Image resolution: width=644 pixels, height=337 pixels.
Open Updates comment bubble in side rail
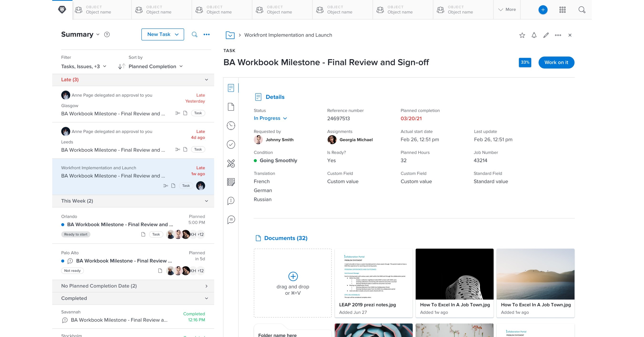click(231, 220)
